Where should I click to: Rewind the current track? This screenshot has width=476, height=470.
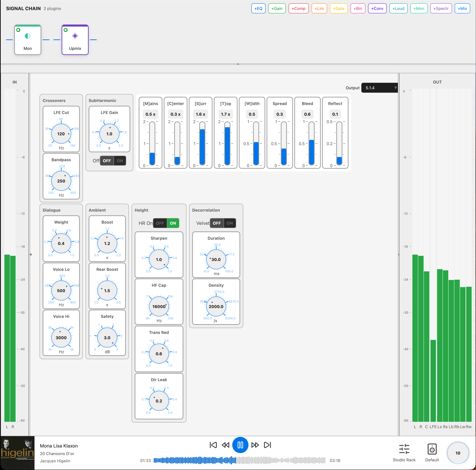point(225,445)
